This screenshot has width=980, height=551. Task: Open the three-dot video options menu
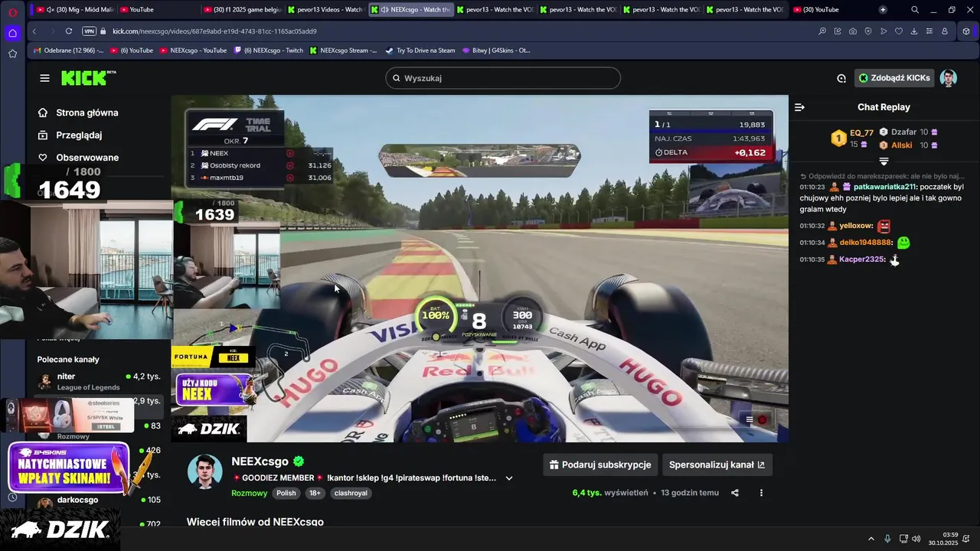pyautogui.click(x=761, y=493)
